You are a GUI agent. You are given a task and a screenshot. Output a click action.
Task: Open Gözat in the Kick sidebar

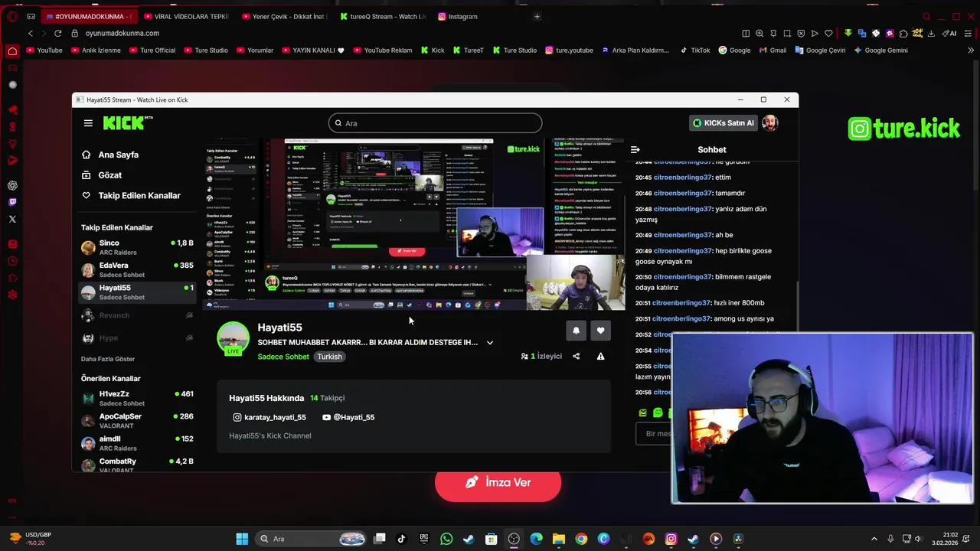[x=102, y=175]
